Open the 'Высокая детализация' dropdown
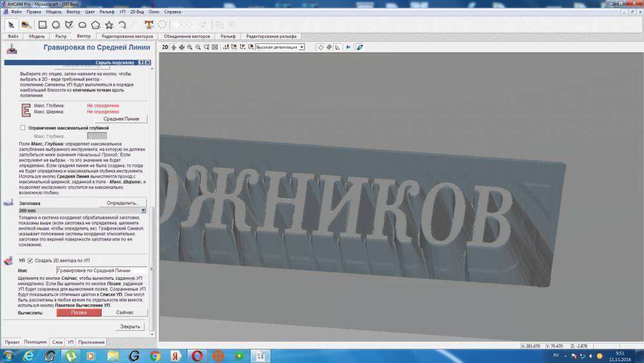644x363 pixels. click(x=301, y=47)
